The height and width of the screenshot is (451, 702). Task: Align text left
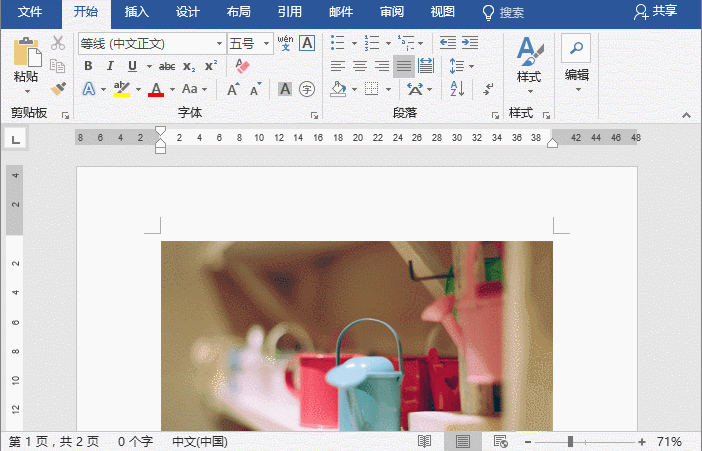pyautogui.click(x=338, y=66)
